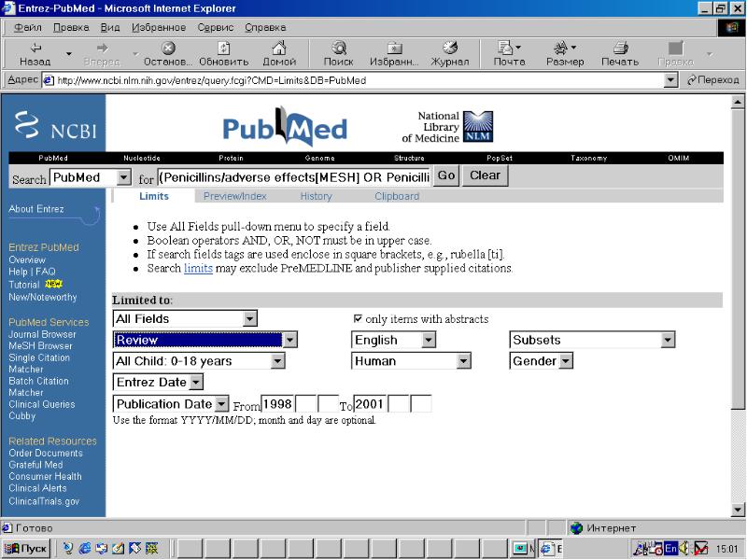The image size is (747, 560).
Task: Switch to the Limits tab
Action: [x=154, y=196]
